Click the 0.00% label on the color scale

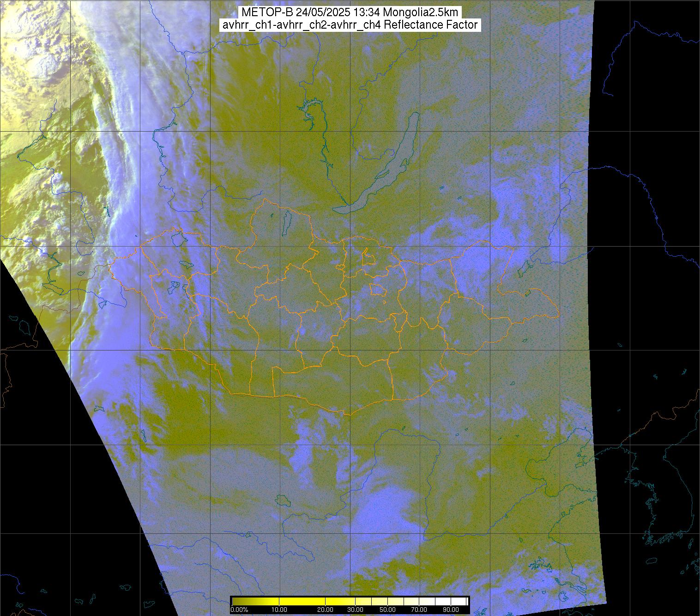pyautogui.click(x=239, y=610)
